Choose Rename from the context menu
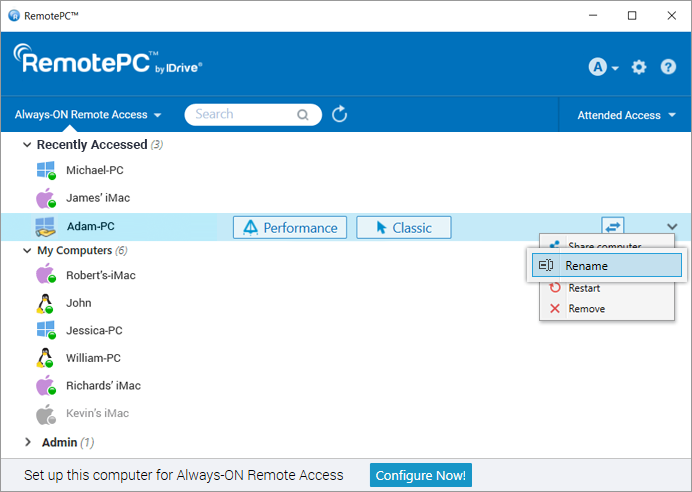The width and height of the screenshot is (692, 492). point(607,265)
